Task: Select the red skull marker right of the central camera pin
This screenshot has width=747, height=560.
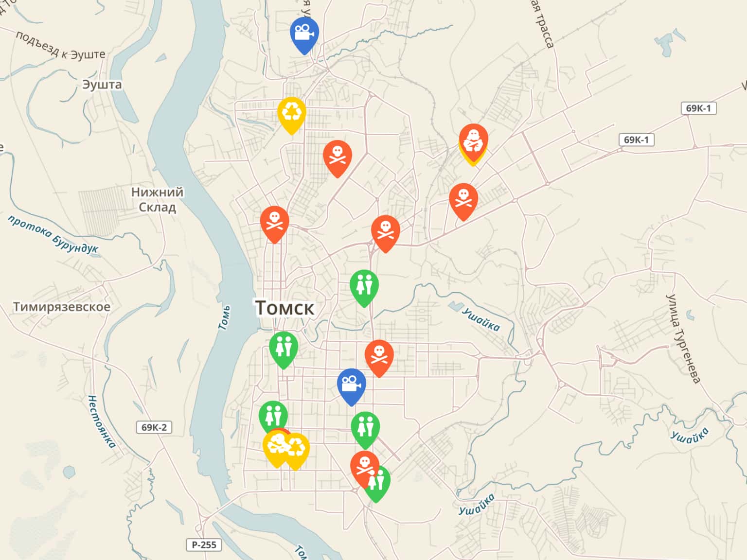Action: [379, 356]
